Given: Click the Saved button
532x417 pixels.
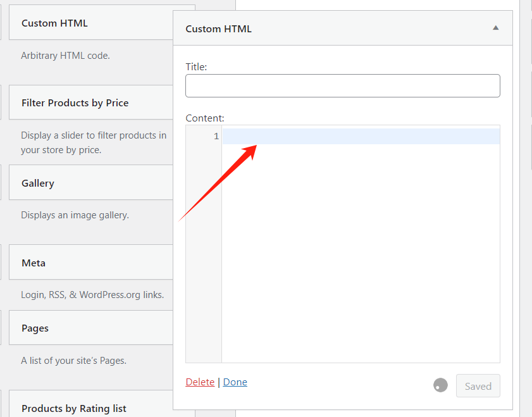Looking at the screenshot, I should pyautogui.click(x=478, y=386).
